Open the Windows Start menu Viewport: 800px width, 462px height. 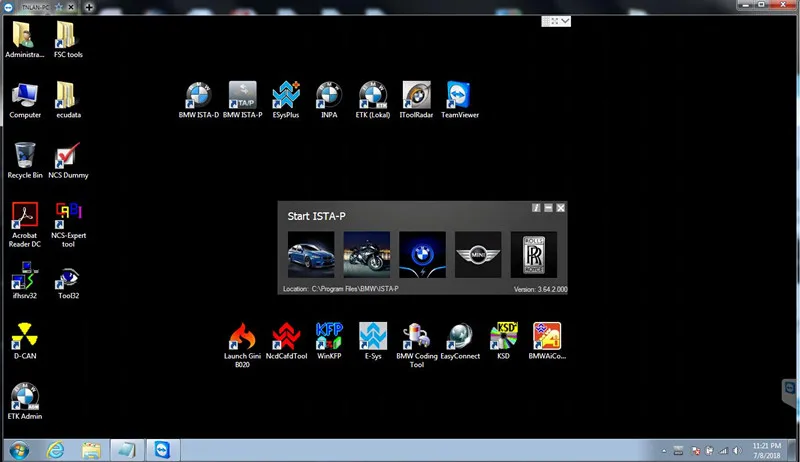(x=19, y=450)
